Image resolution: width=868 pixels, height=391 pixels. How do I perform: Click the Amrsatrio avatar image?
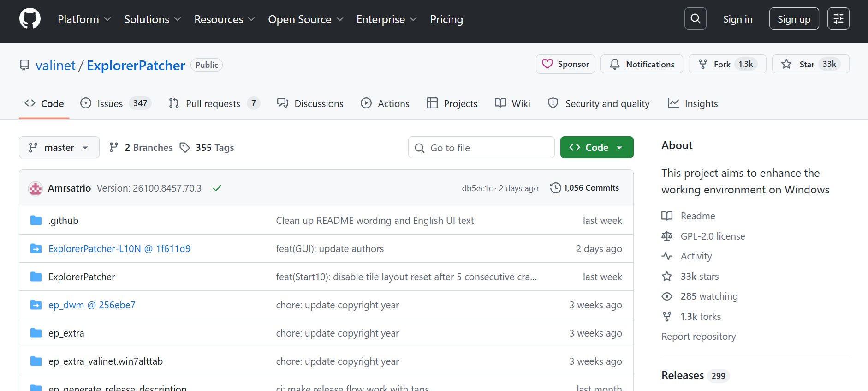(x=36, y=188)
